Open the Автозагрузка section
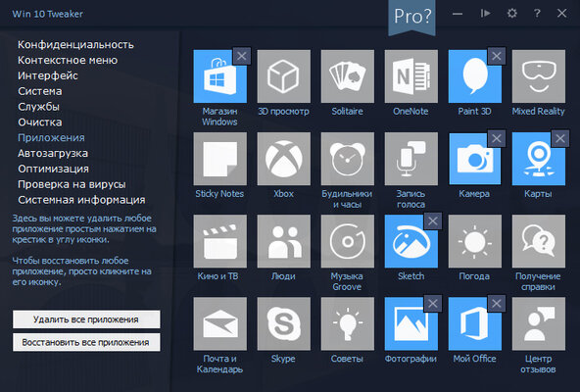 53,153
